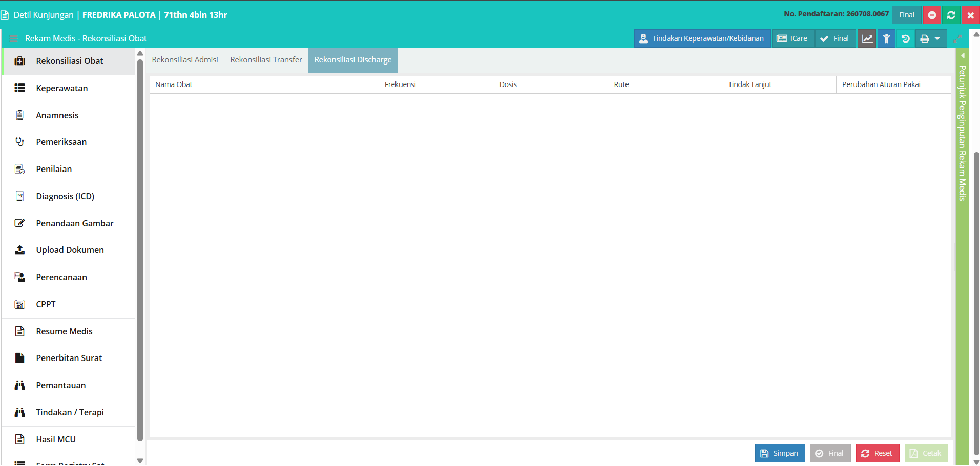Click the hamburger icon beside Rekam Medis

[x=14, y=38]
